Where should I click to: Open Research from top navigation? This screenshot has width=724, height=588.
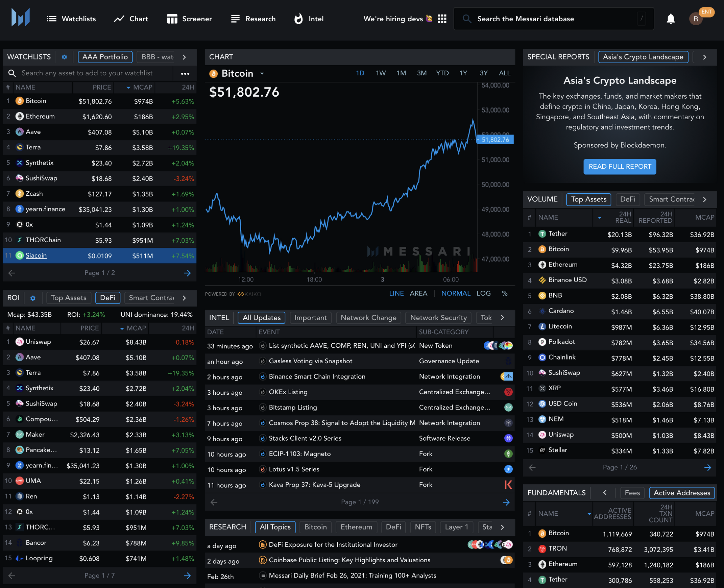click(x=253, y=19)
